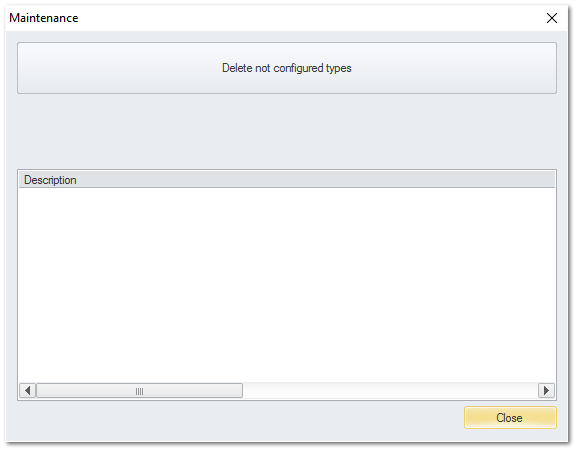This screenshot has width=577, height=451.
Task: Exit Maintenance via the title bar X
Action: pos(552,18)
